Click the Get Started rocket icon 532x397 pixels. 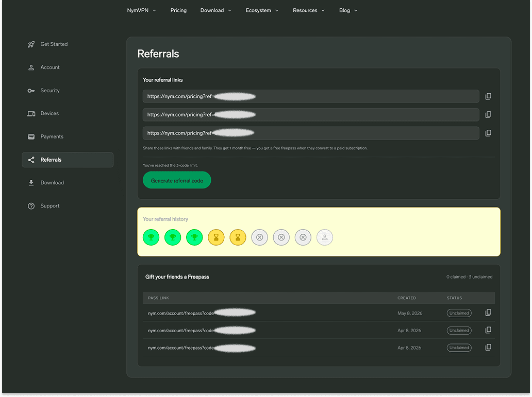(31, 44)
